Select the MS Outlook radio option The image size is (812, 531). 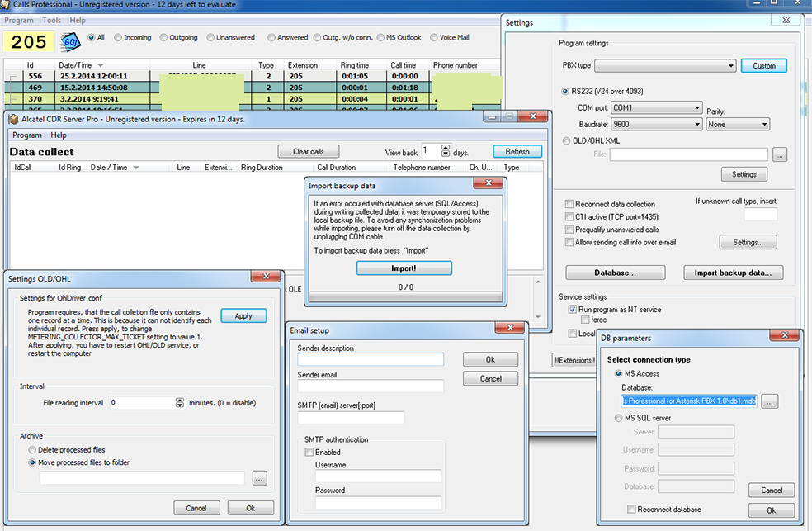(x=380, y=37)
